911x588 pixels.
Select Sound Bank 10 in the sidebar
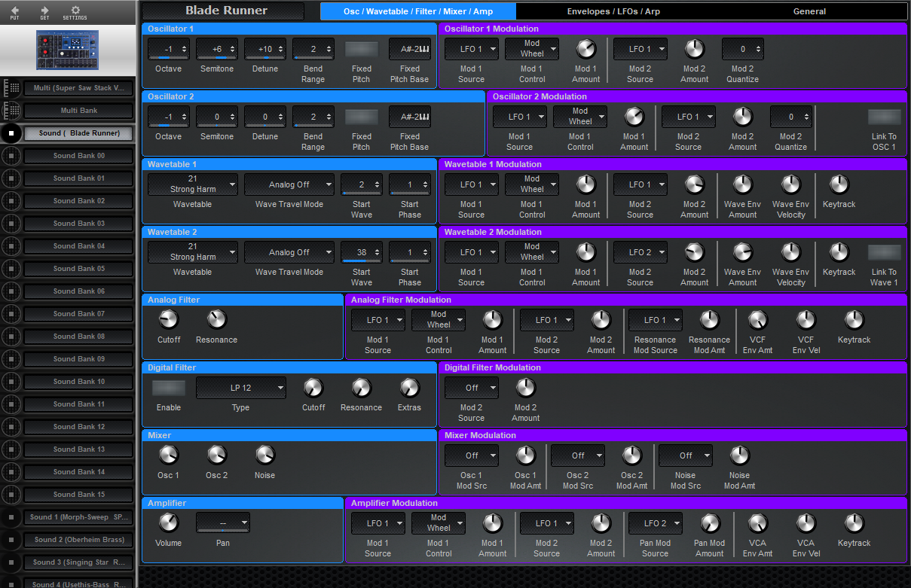pos(78,382)
